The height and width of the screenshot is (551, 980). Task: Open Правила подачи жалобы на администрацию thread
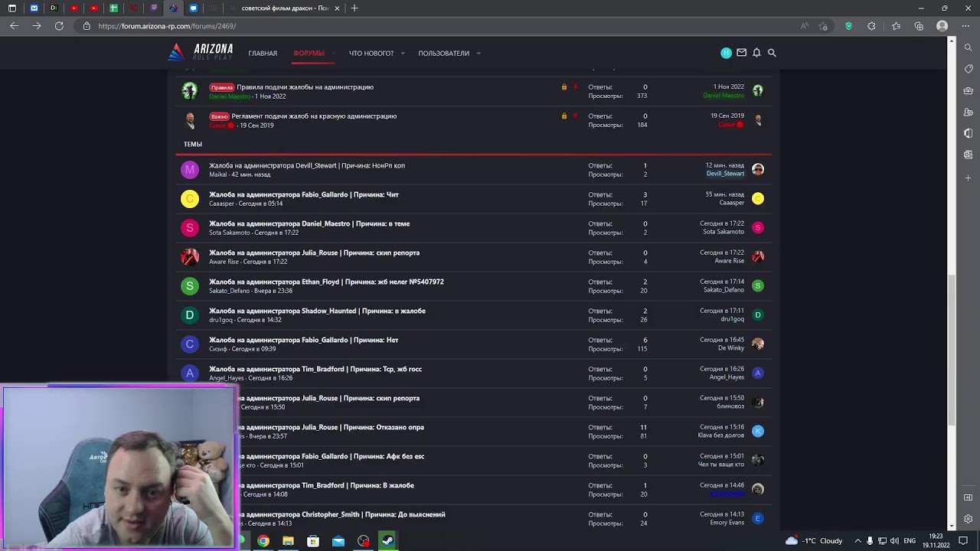[x=305, y=87]
